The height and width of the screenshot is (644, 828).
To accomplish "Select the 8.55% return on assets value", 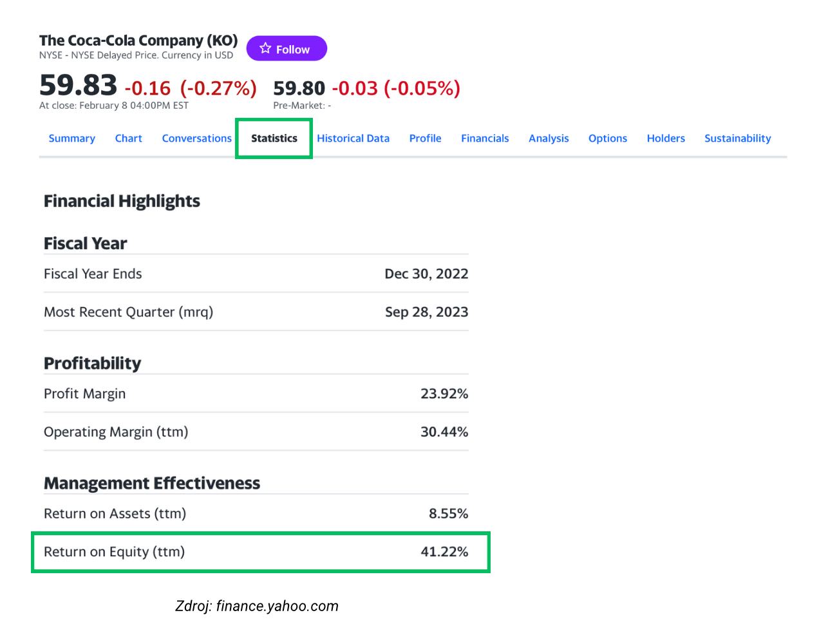I will click(x=449, y=513).
